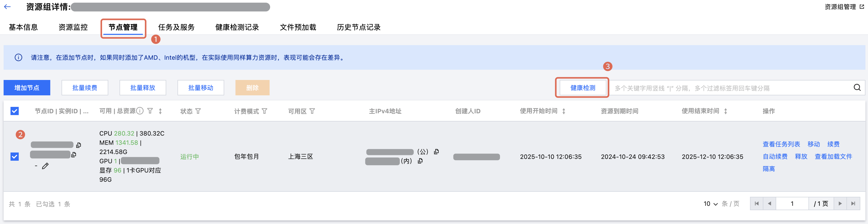Uncheck the node row checkbox
Viewport: 868px width, 224px height.
tap(14, 157)
